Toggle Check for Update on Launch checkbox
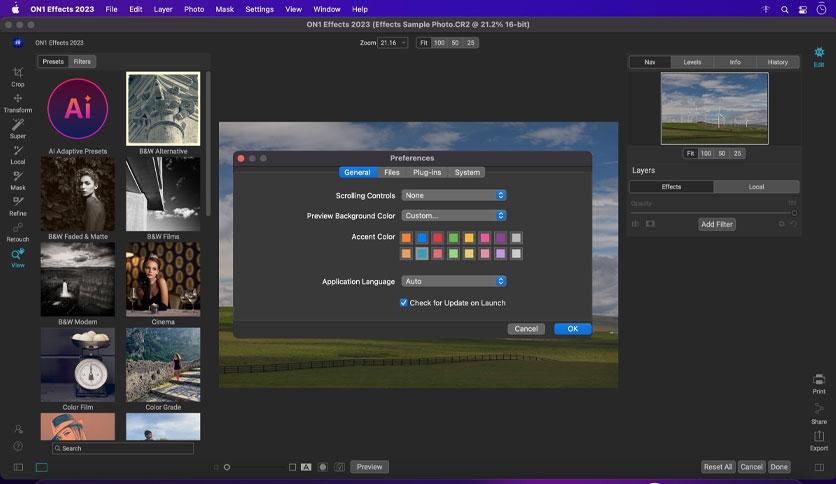836x484 pixels. [x=404, y=302]
